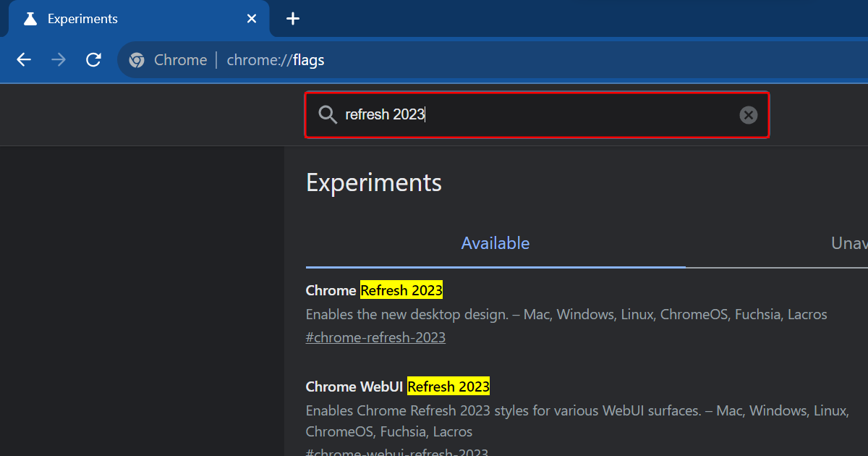The image size is (868, 456).
Task: Open the #chrome-webui-refresh-2023 anchor link
Action: pos(396,452)
